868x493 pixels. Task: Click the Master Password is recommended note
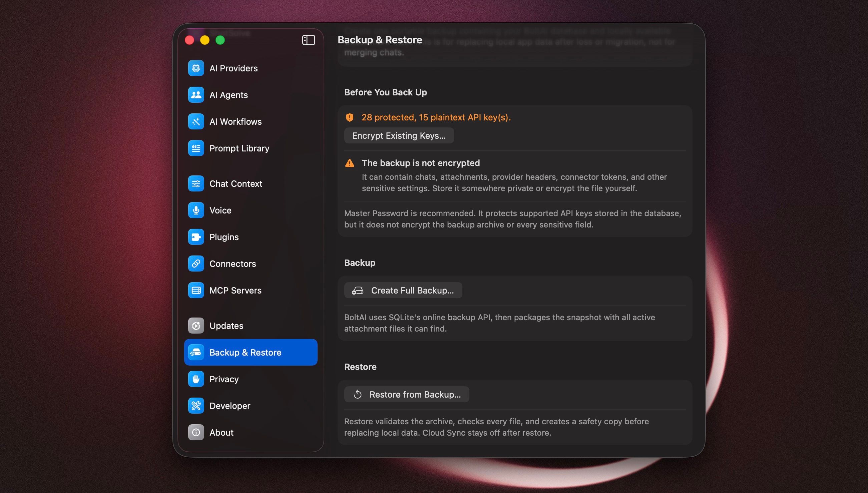(512, 219)
